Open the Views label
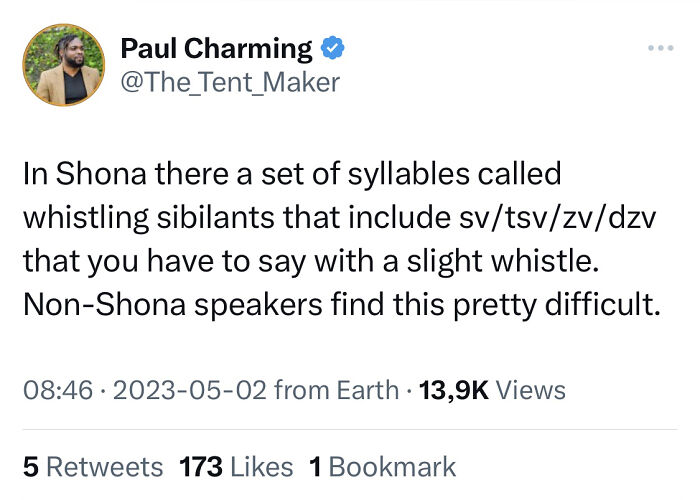The image size is (700, 500). (x=531, y=390)
